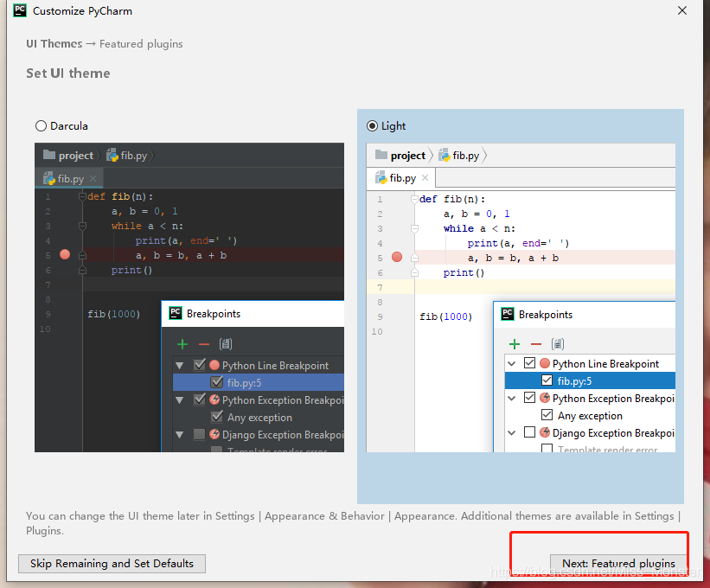This screenshot has height=588, width=710.
Task: Toggle Django Exception Breakpoint checkbox in Darcula preview
Action: coord(199,435)
